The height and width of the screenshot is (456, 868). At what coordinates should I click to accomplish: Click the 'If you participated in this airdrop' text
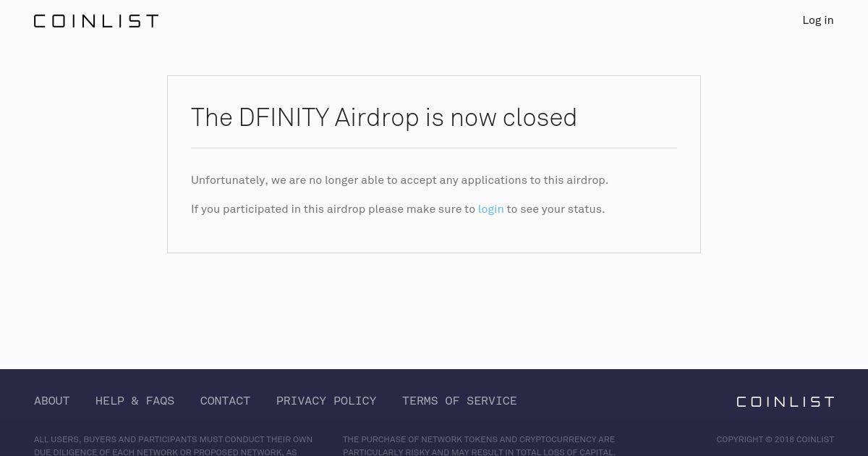tap(333, 209)
